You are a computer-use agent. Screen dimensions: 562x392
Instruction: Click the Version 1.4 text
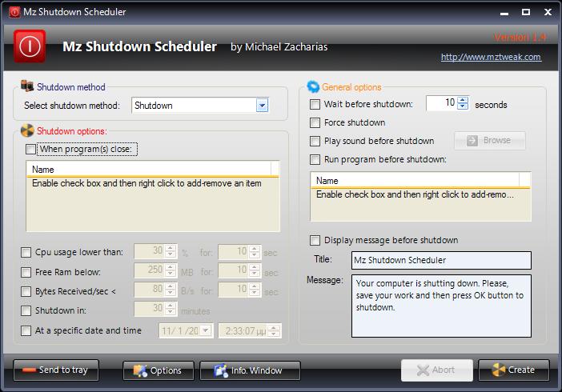[x=520, y=38]
